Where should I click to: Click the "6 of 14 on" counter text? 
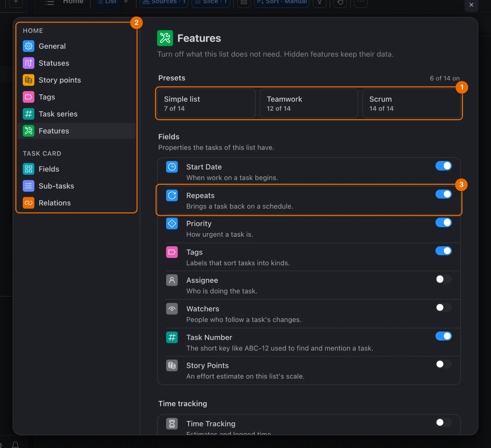[445, 78]
